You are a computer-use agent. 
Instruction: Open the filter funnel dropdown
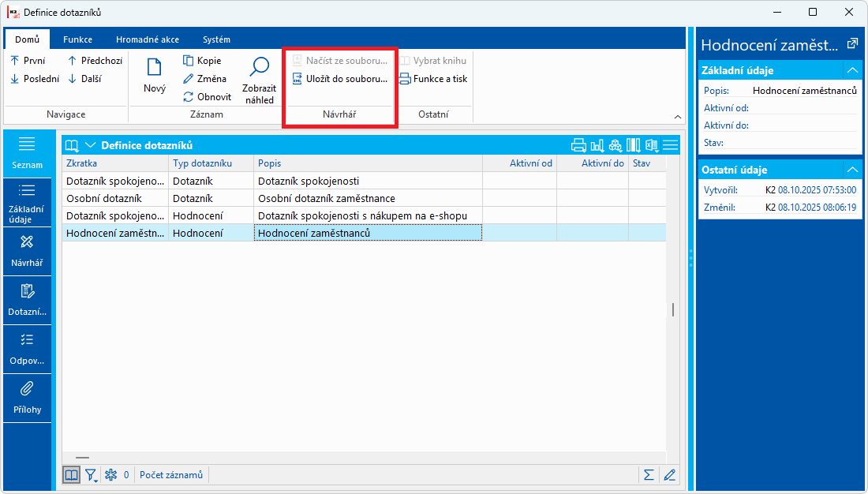click(91, 474)
